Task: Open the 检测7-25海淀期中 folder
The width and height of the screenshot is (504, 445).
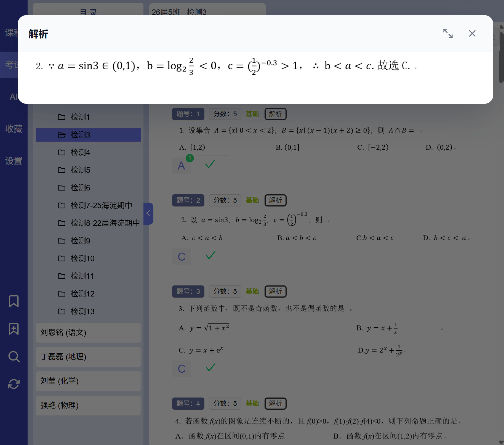Action: click(101, 205)
